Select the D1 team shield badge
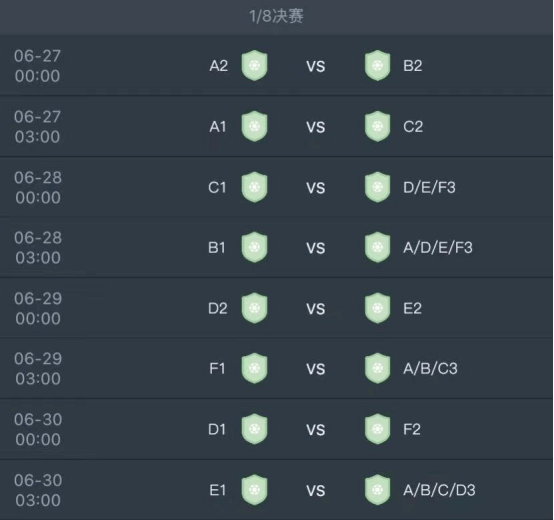Viewport: 554px width, 520px height. tap(254, 429)
